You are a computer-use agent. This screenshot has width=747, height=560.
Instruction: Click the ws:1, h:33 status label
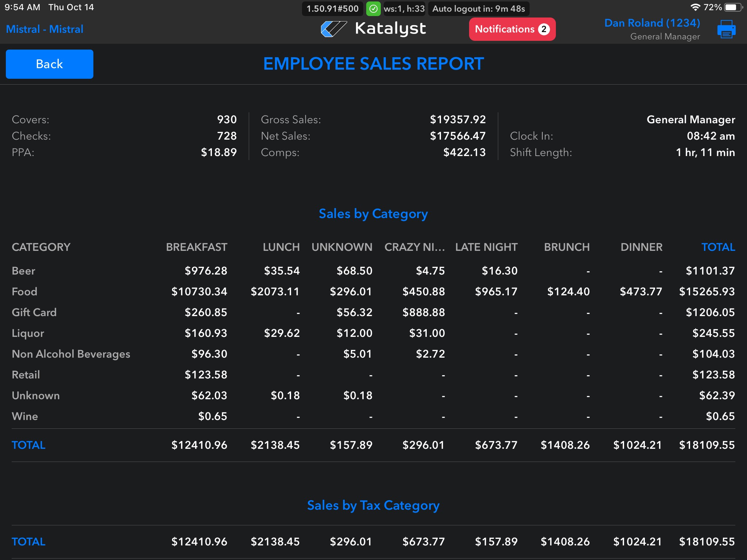[x=404, y=9]
